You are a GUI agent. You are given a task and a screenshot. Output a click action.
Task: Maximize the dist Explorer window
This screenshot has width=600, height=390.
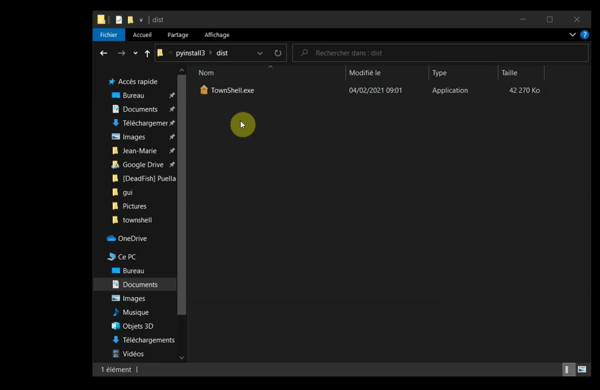549,20
